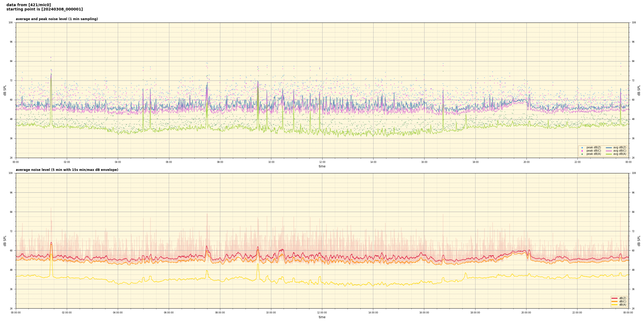Click the 'data from [421/mic0]' header text
The width and height of the screenshot is (644, 322).
pyautogui.click(x=29, y=5)
